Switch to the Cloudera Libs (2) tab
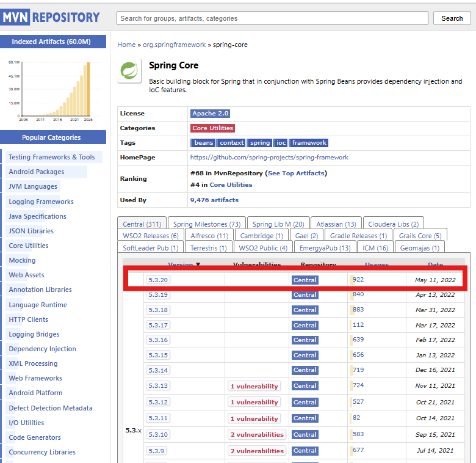 (394, 224)
